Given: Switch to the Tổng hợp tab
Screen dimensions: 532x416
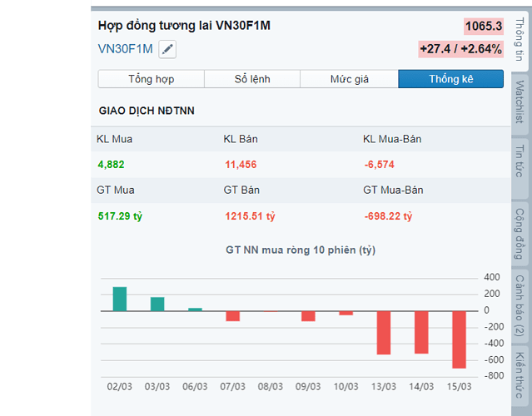Looking at the screenshot, I should pyautogui.click(x=152, y=79).
